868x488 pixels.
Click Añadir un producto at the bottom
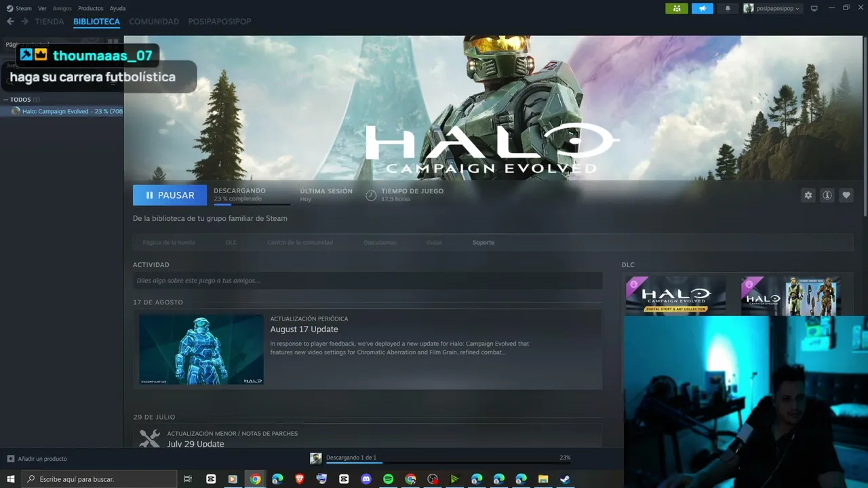(42, 459)
